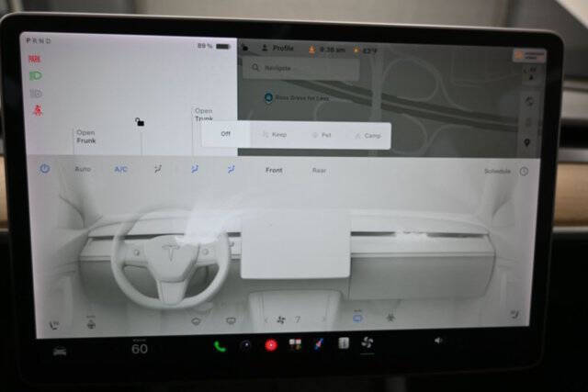Tap the fan climate icon in bottom bar
This screenshot has height=392, width=588.
pyautogui.click(x=367, y=342)
